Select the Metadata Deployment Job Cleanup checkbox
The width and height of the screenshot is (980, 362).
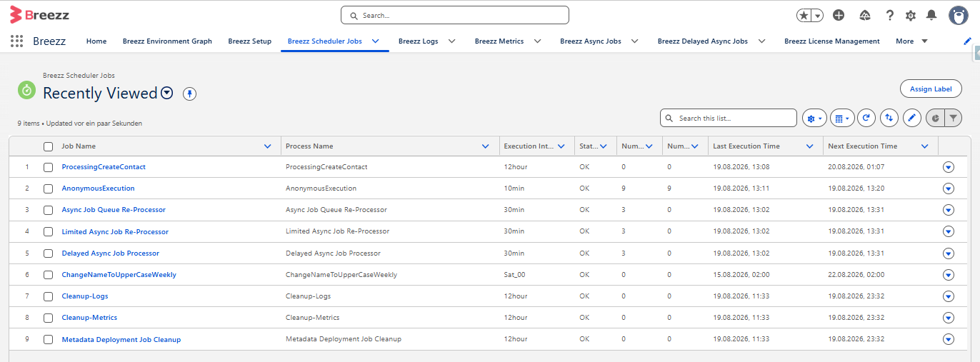tap(48, 340)
